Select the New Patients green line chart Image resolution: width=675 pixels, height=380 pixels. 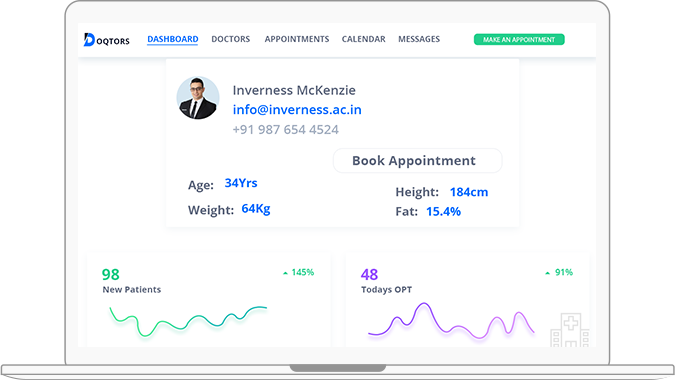188,321
